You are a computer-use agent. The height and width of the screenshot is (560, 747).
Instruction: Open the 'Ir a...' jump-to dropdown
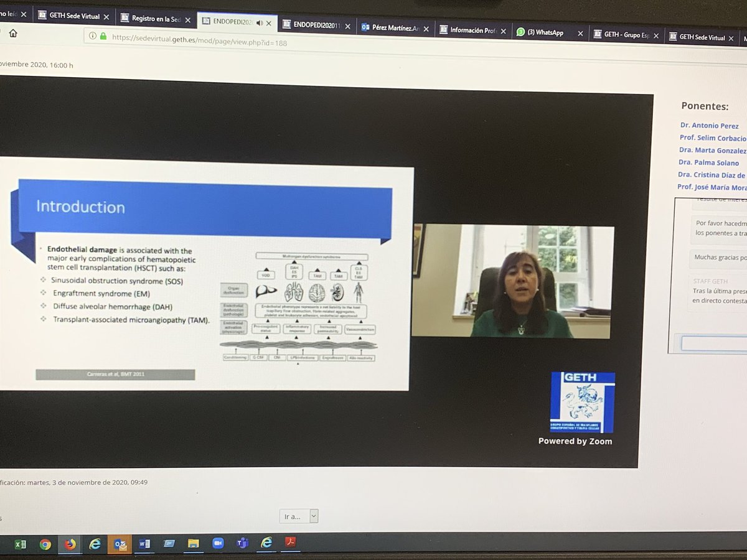pos(299,516)
